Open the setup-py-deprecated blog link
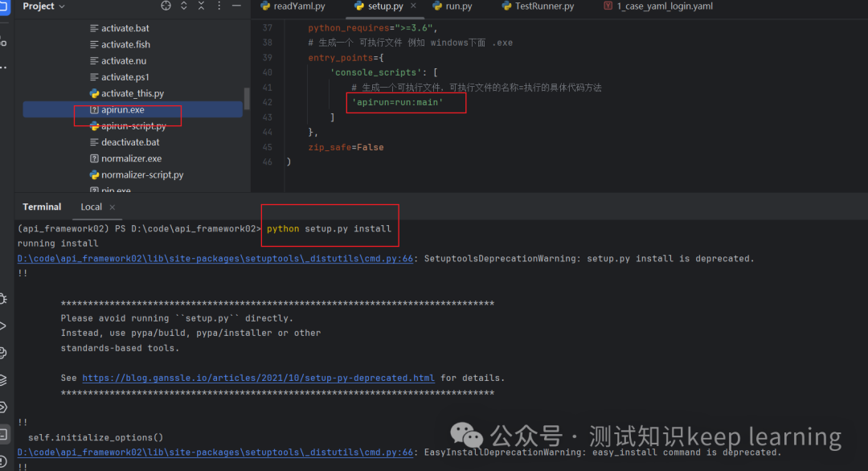The image size is (868, 471). coord(258,378)
